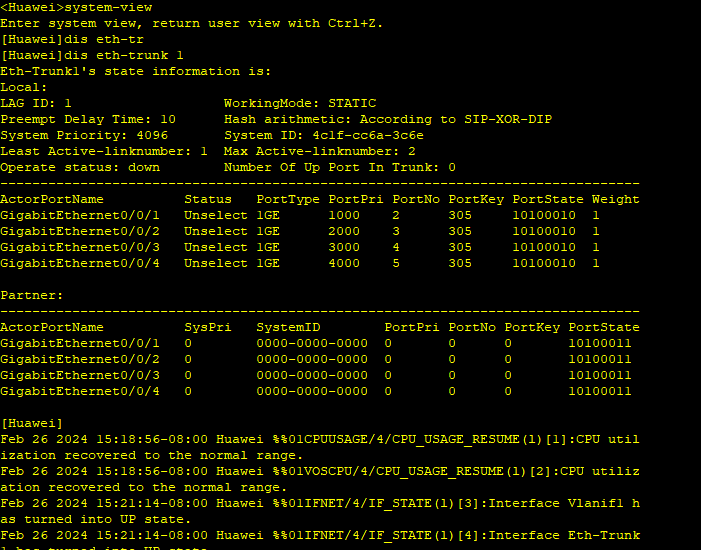Viewport: 701px width, 550px height.
Task: Click "Preempt Delay Time: 10" value
Action: tap(88, 119)
